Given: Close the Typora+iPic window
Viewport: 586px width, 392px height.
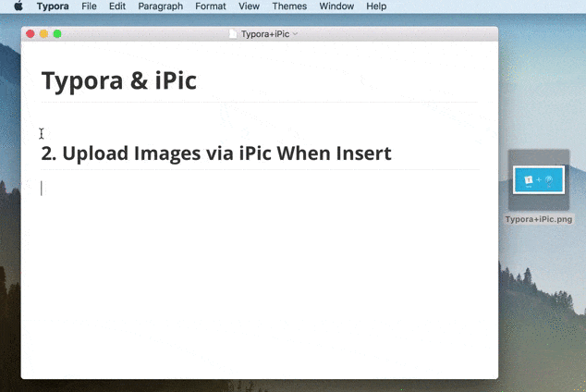Looking at the screenshot, I should [31, 34].
